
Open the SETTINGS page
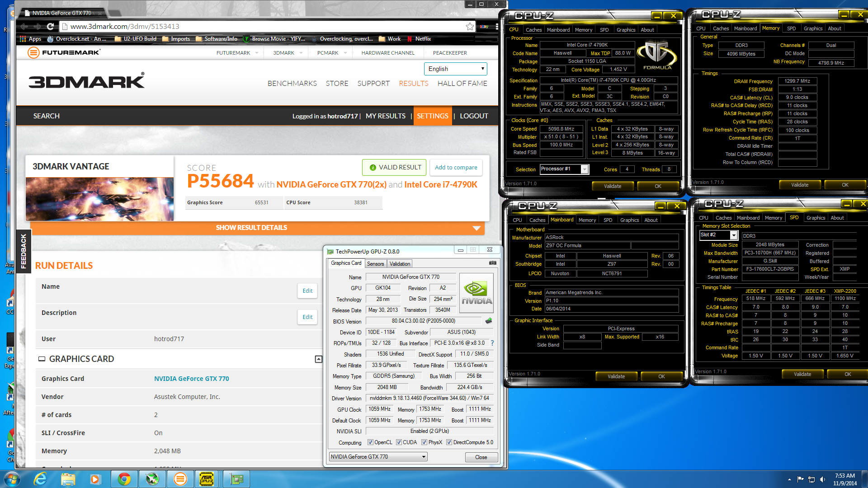pos(433,116)
